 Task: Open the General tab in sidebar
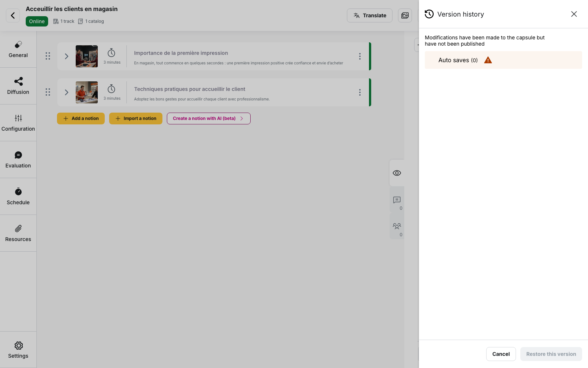18,49
